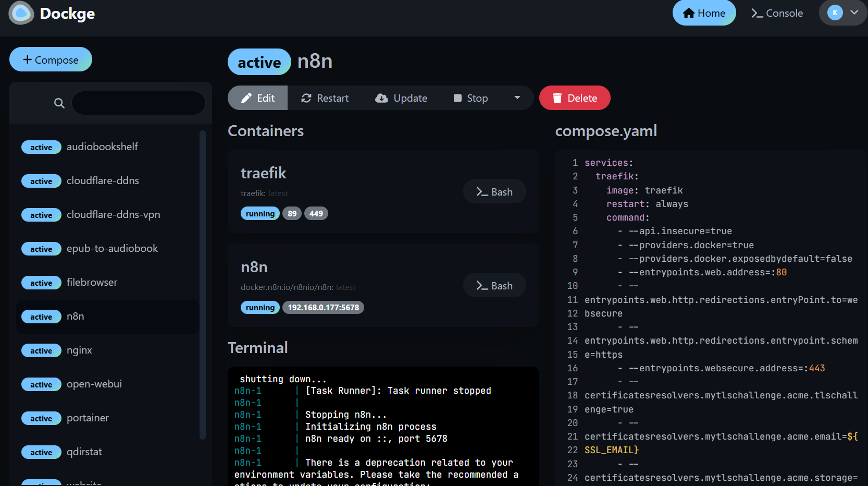The height and width of the screenshot is (486, 868).
Task: Open n8n address 192.168.0.177:5678 link
Action: click(x=323, y=308)
